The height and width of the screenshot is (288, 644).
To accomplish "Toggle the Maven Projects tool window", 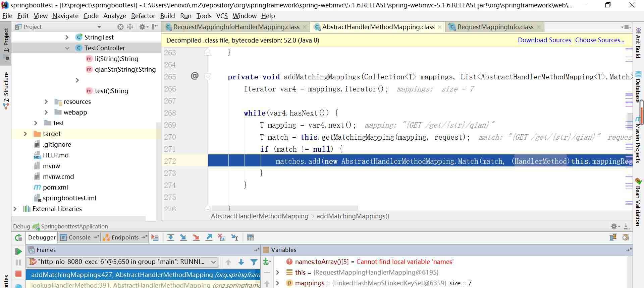I will (x=638, y=140).
